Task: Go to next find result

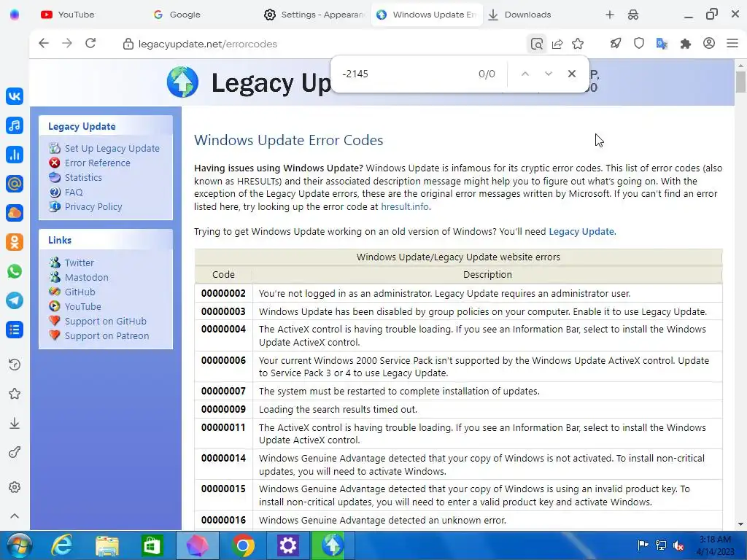Action: point(549,74)
